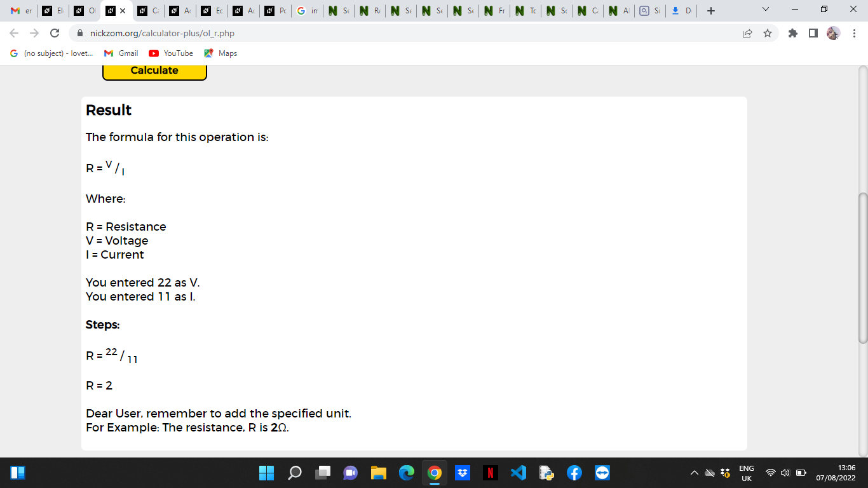Toggle the browser side panel icon
Screen dimensions: 868x488
813,33
